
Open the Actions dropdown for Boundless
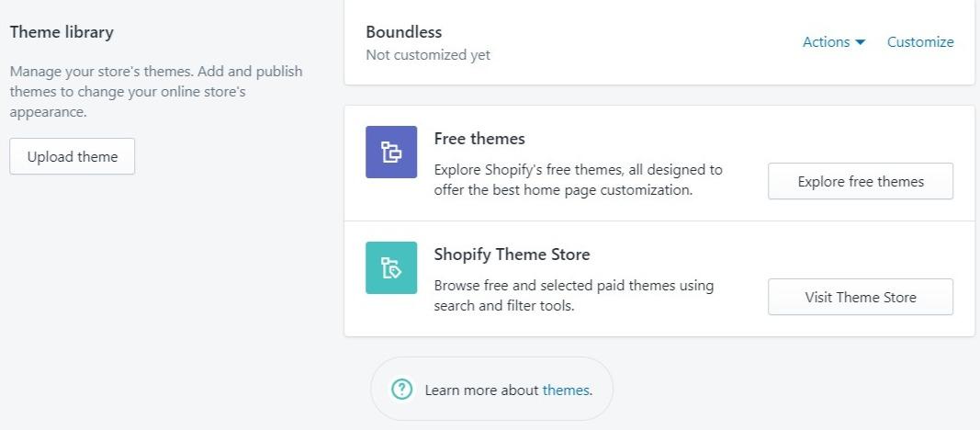pos(834,42)
